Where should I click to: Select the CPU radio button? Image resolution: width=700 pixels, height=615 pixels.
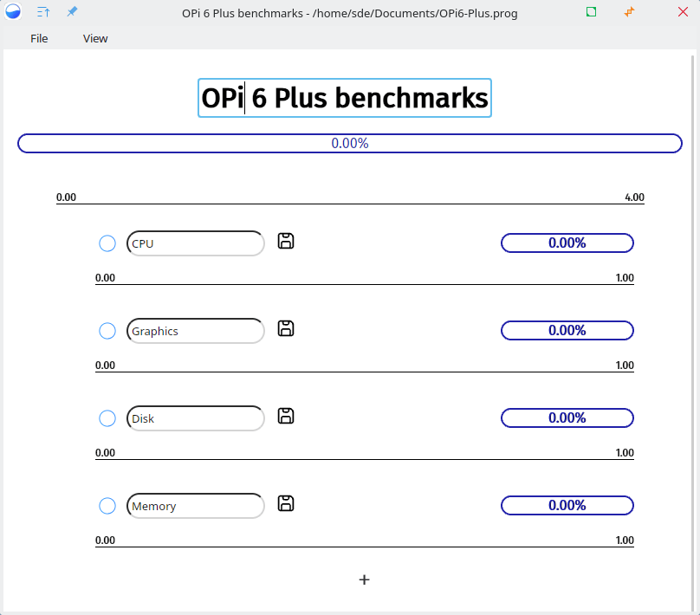pyautogui.click(x=107, y=243)
